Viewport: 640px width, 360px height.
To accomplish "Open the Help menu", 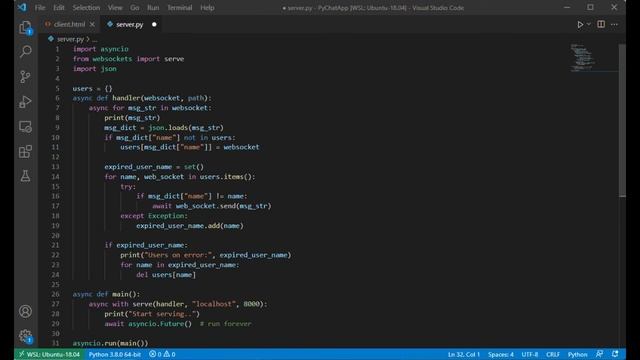I will pos(207,8).
